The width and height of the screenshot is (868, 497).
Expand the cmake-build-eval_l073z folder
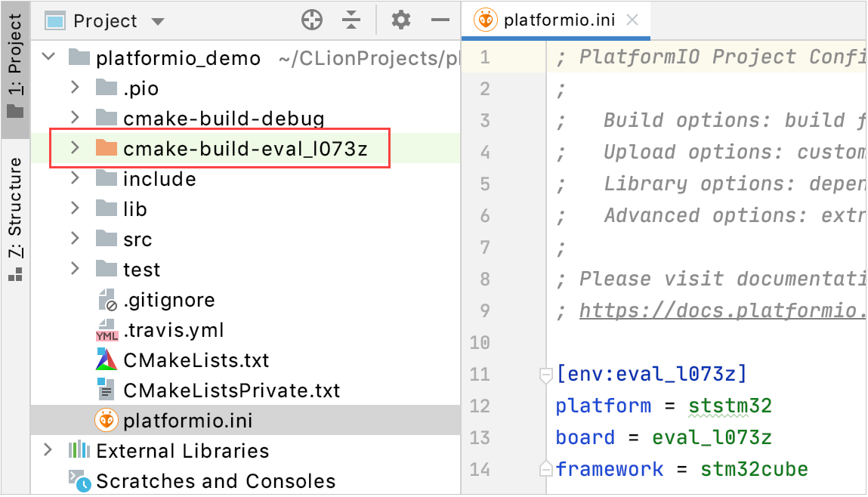[x=74, y=149]
